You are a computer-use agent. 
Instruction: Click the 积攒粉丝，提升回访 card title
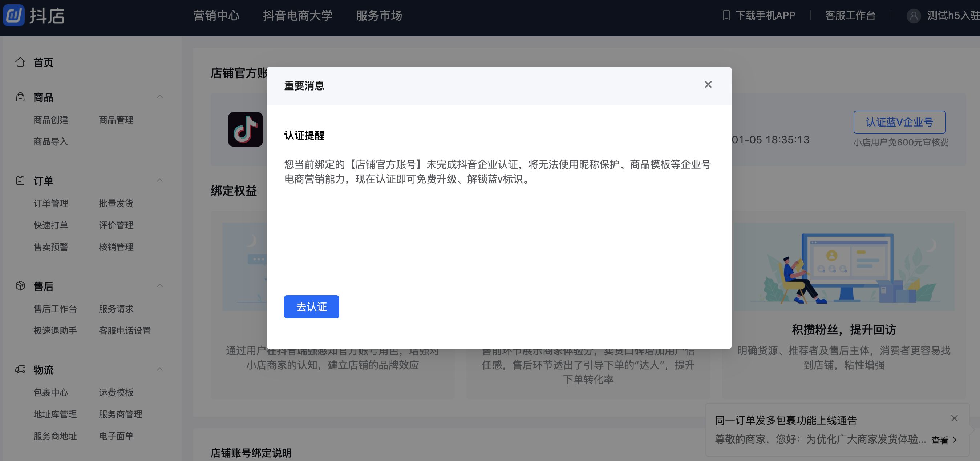844,329
